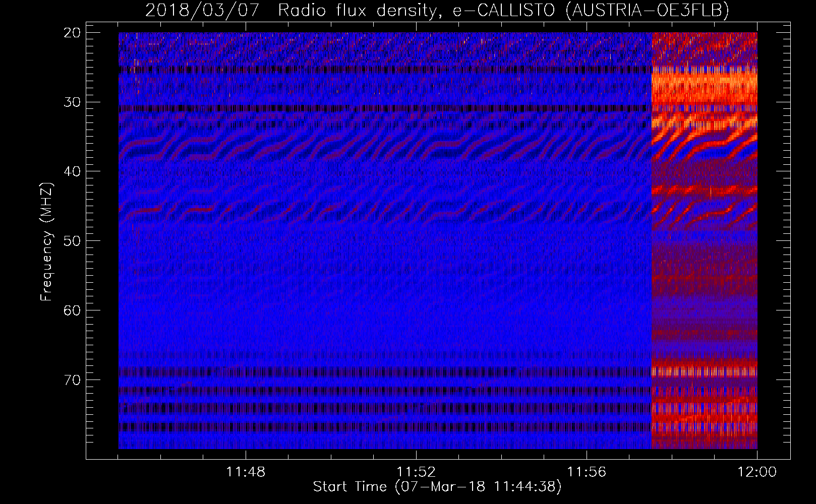This screenshot has width=816, height=504.
Task: Click the 50 MHz frequency tick label
Action: coord(73,240)
